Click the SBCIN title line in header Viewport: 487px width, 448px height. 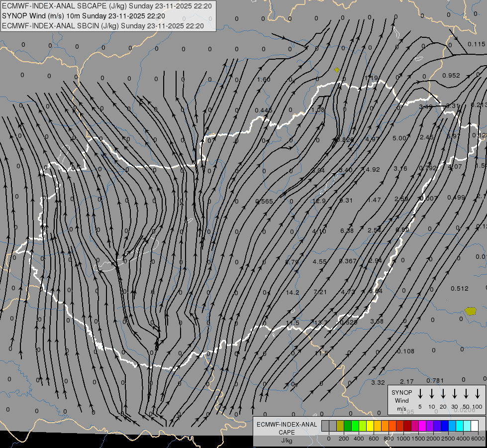click(103, 26)
